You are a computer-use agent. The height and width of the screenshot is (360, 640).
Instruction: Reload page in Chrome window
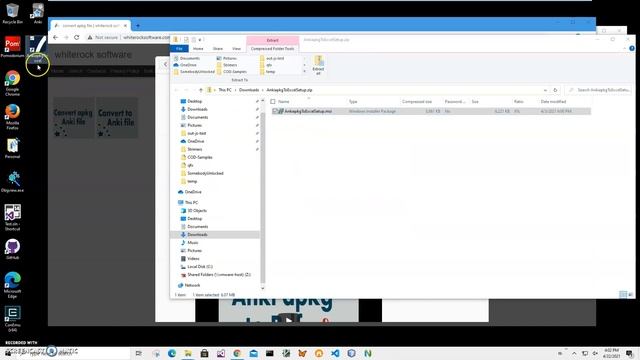point(76,37)
